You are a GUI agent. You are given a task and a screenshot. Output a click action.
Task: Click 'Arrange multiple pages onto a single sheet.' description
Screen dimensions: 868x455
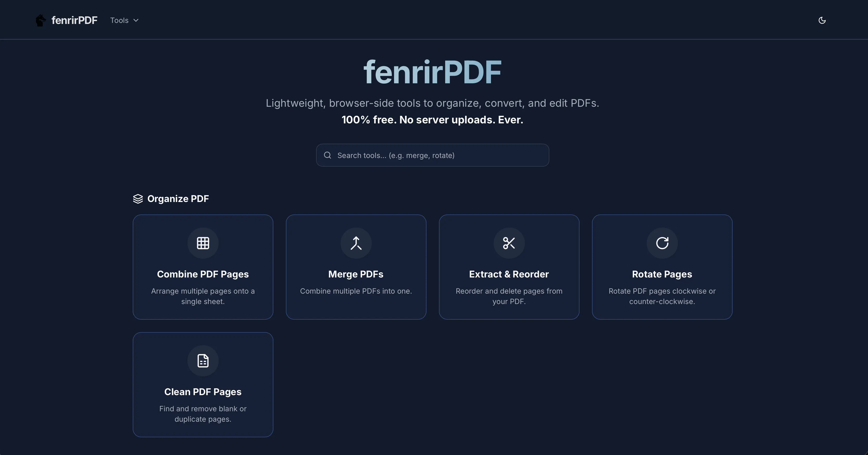point(203,296)
